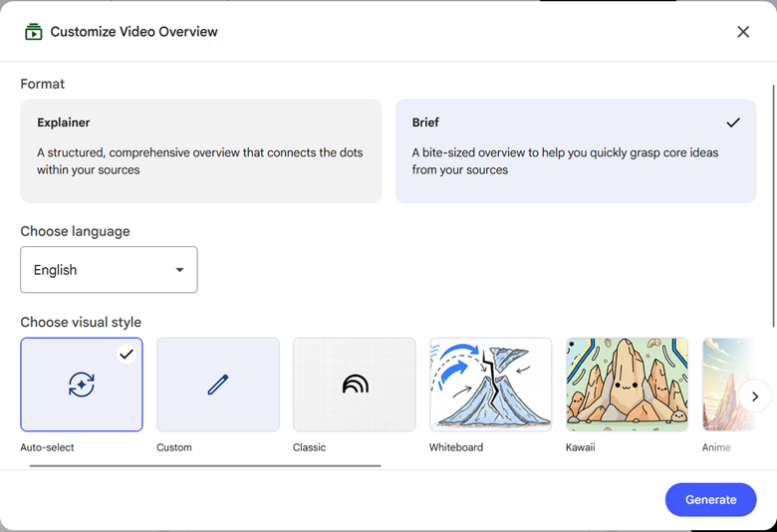The width and height of the screenshot is (777, 532).
Task: Select the Explainer format card
Action: point(200,150)
